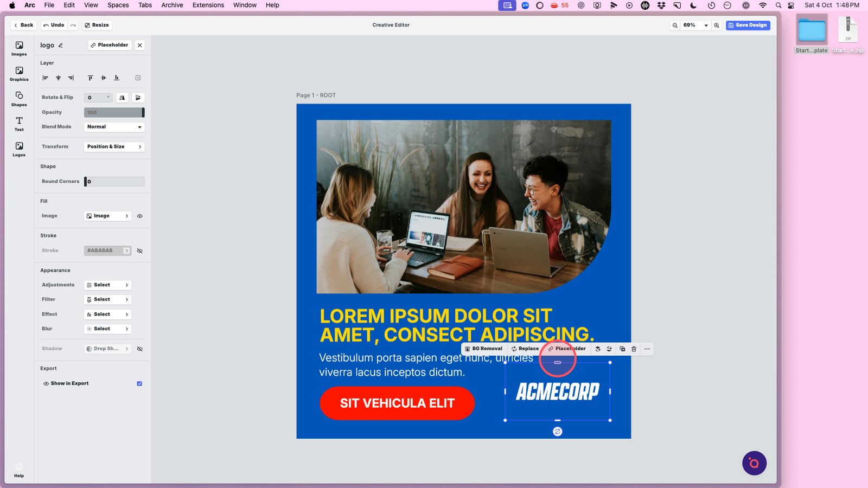Click the Back button
868x488 pixels.
(24, 25)
